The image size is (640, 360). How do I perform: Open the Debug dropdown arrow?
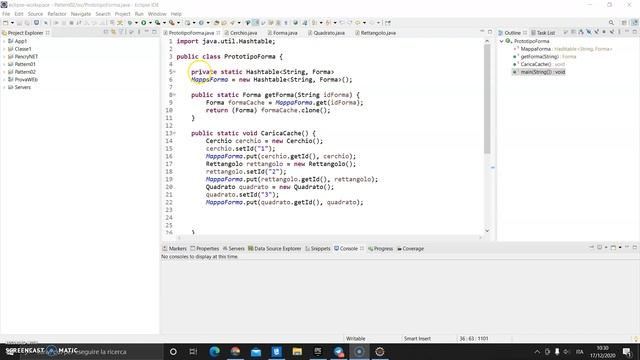[136, 23]
